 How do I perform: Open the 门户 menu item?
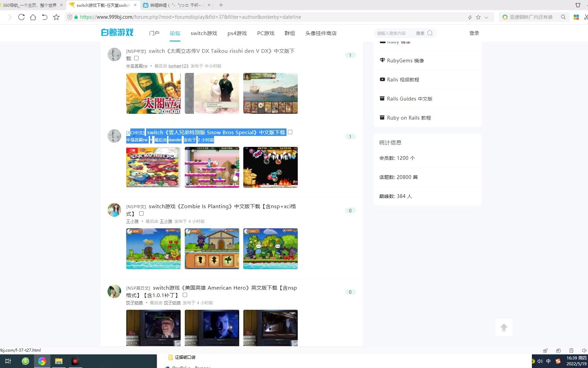pos(154,33)
